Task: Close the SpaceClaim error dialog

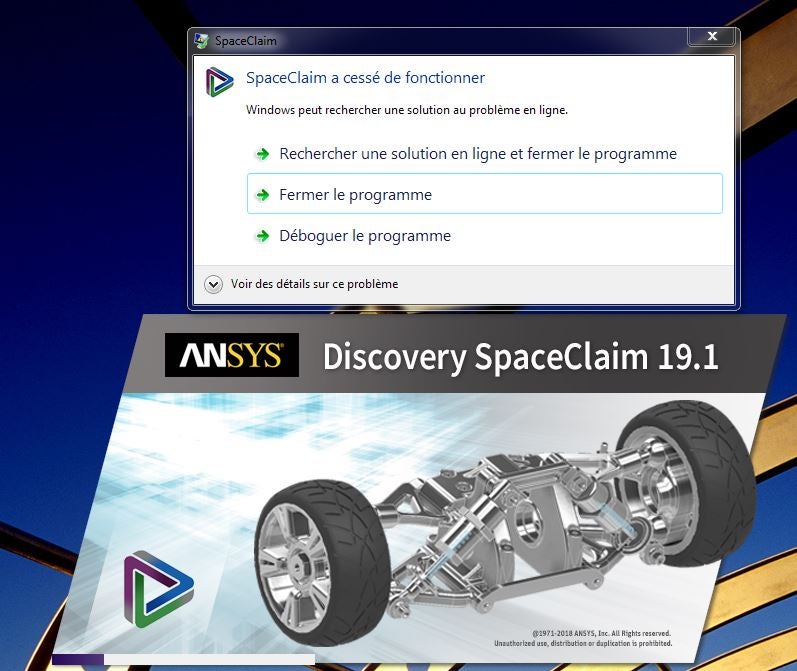Action: pos(712,36)
